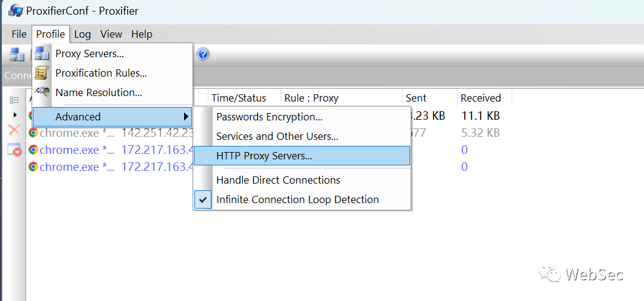This screenshot has width=644, height=301.
Task: Expand the small black arrow in sidebar
Action: point(15,115)
